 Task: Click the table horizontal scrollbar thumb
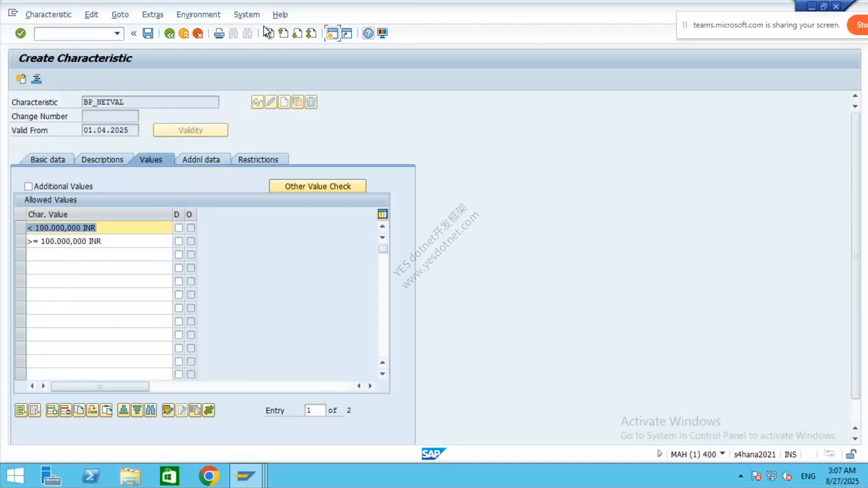(x=100, y=386)
